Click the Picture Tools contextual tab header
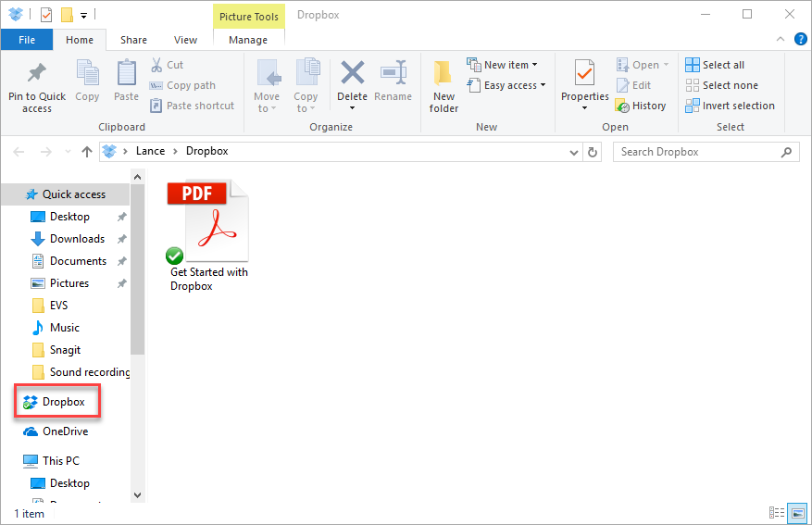The image size is (812, 525). click(x=248, y=17)
